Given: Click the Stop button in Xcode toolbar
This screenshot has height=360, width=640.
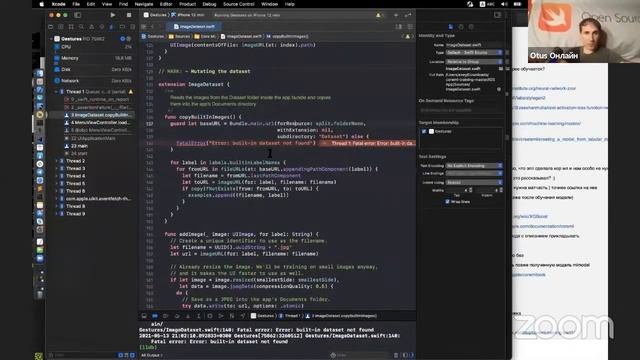Looking at the screenshot, I should point(129,15).
